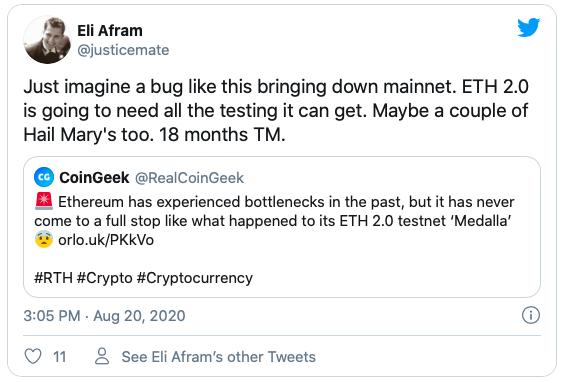Image resolution: width=566 pixels, height=383 pixels.
Task: Select the #Crypto hashtag
Action: point(105,278)
